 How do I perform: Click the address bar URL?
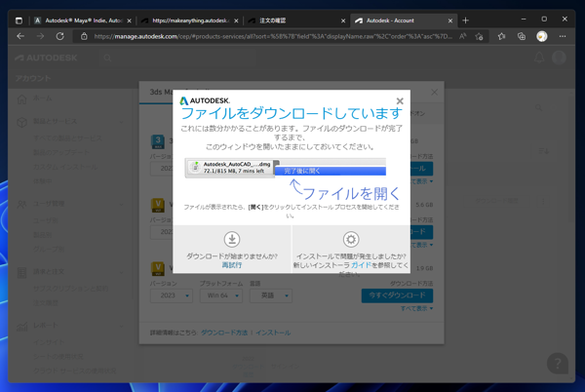(x=273, y=36)
